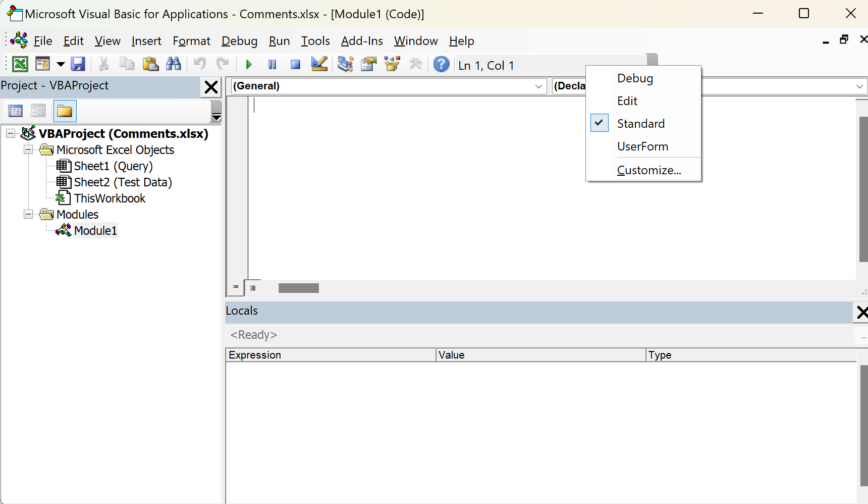Viewport: 868px width, 504px height.
Task: Save the workbook with the floppy icon
Action: click(x=78, y=64)
